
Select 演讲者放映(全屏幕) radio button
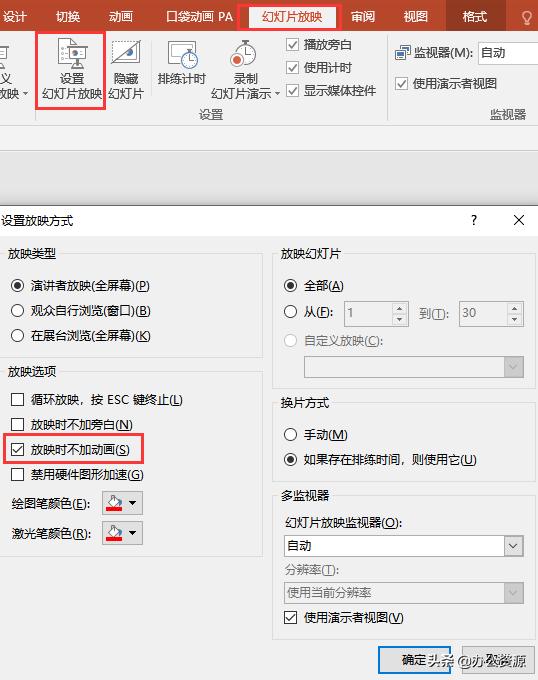pyautogui.click(x=17, y=286)
